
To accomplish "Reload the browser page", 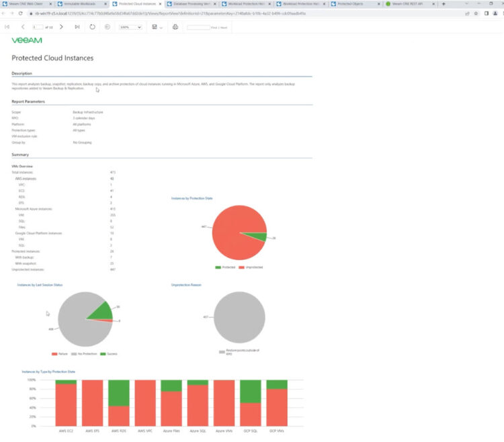I will pos(20,13).
